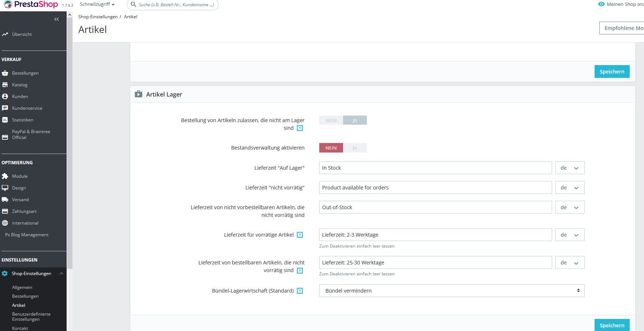Open language dropdown for Lieferzeit "nicht vorrätig"
This screenshot has height=331, width=644.
coord(570,188)
